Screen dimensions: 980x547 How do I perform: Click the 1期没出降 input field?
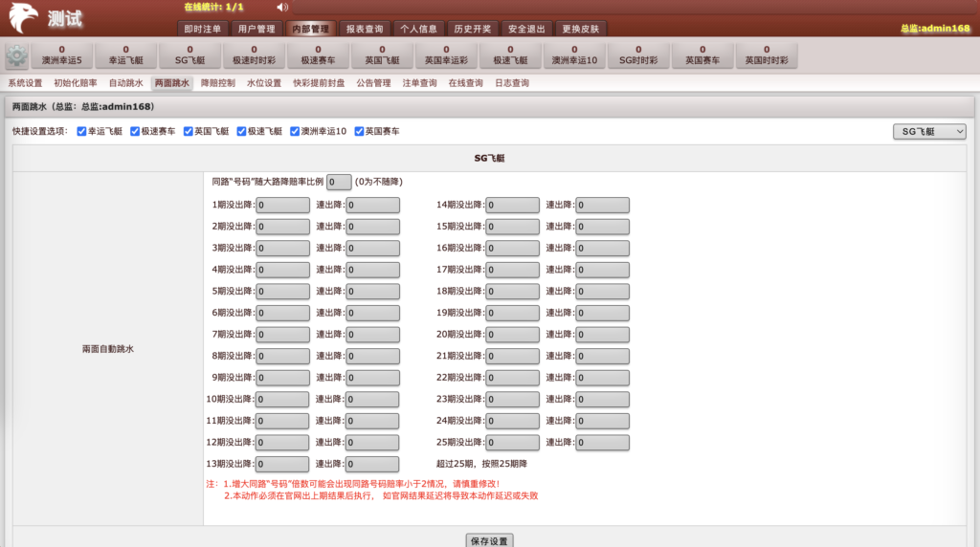pos(282,204)
